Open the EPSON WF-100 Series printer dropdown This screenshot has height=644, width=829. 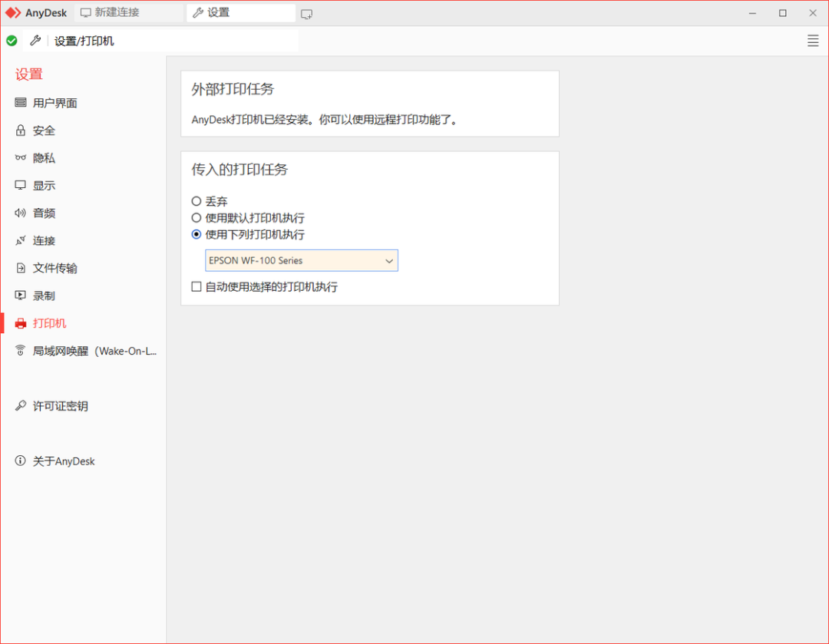coord(302,261)
